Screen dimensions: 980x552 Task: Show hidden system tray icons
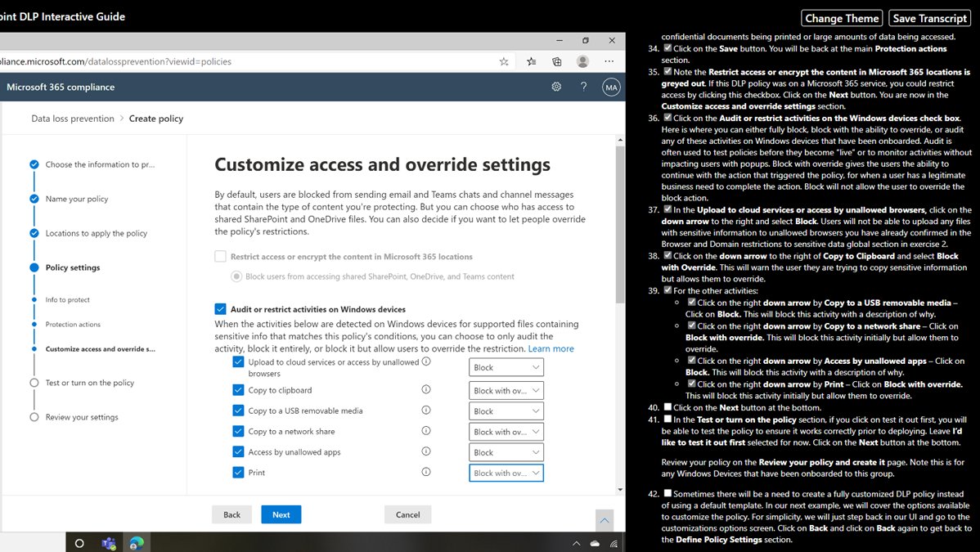[576, 543]
